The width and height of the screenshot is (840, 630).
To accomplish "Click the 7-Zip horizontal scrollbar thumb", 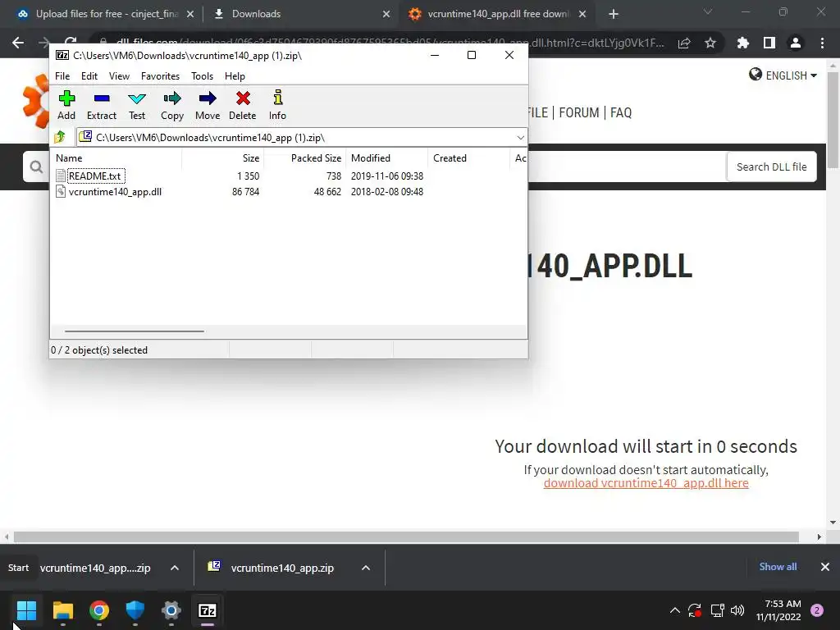I will coord(134,331).
